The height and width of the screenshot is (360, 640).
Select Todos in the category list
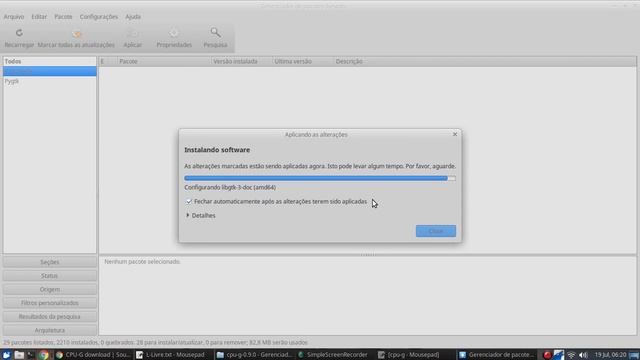(x=50, y=61)
